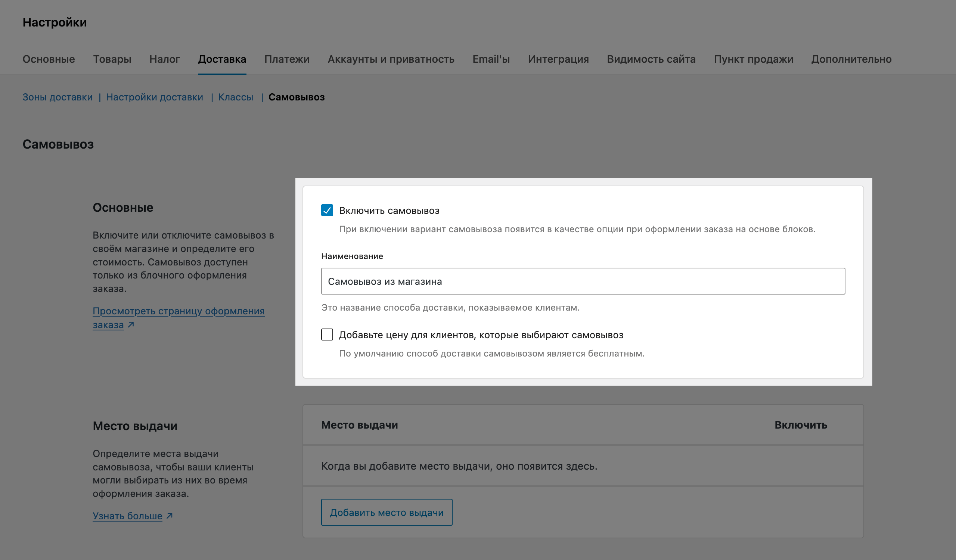Click the "Зоны доставки" sub-navigation link

tap(57, 97)
